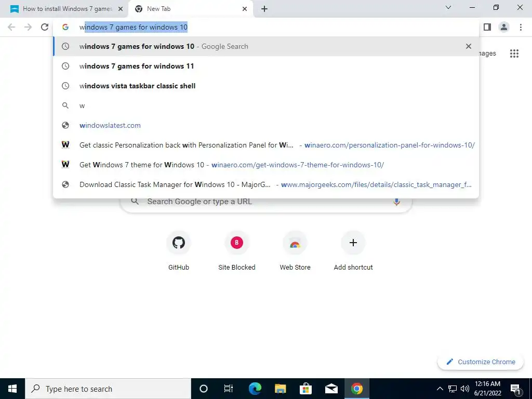Viewport: 532px width, 399px height.
Task: Search for the single letter w suggestion
Action: pyautogui.click(x=266, y=105)
